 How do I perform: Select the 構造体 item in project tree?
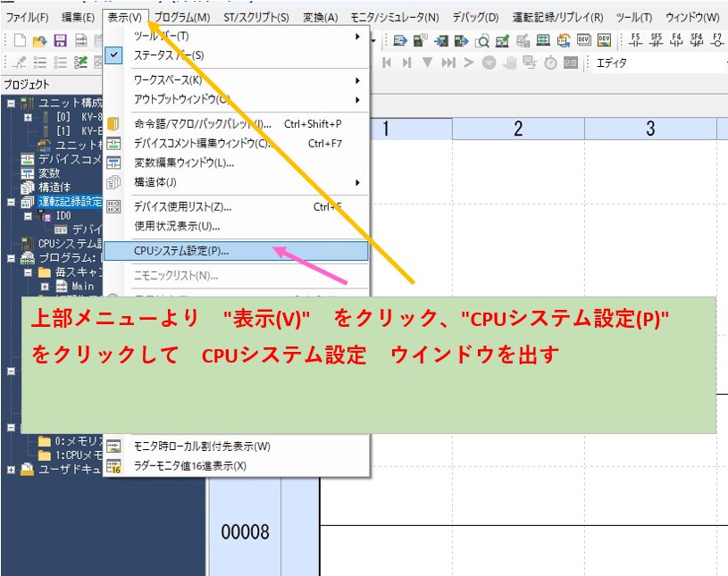pos(54,188)
